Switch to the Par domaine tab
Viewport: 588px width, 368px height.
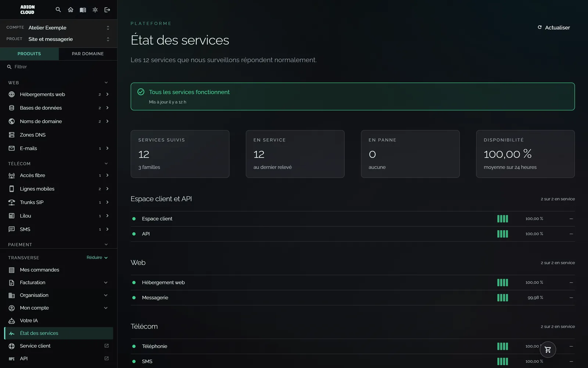coord(88,54)
